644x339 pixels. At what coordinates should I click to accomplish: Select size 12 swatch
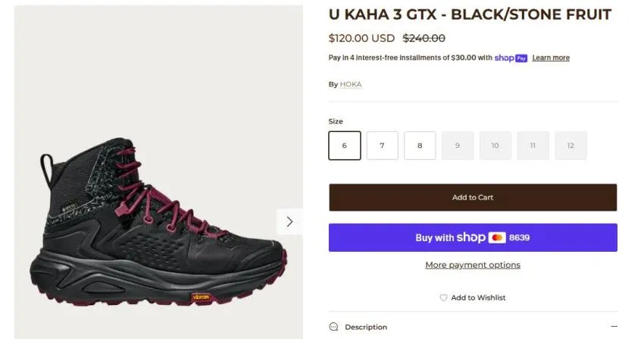(571, 146)
